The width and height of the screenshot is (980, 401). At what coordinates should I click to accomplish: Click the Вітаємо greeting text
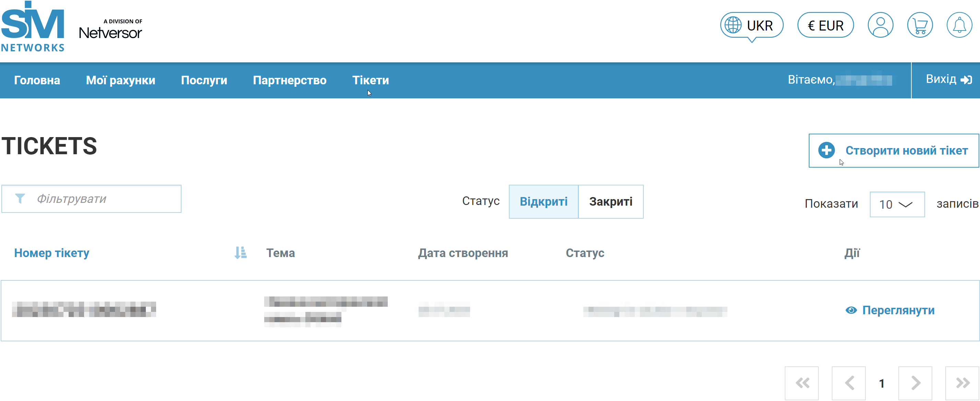click(x=811, y=80)
